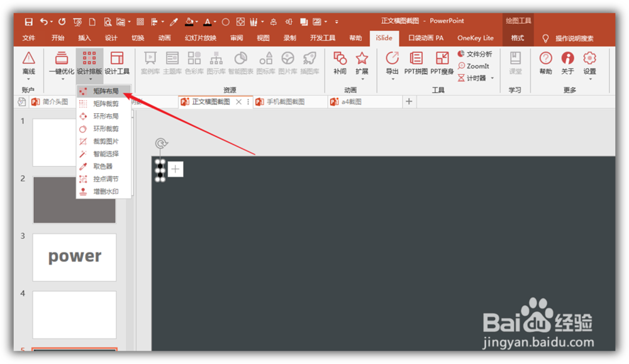The height and width of the screenshot is (364, 629).
Task: Open the shape fill dropdown arrow
Action: coord(196,21)
